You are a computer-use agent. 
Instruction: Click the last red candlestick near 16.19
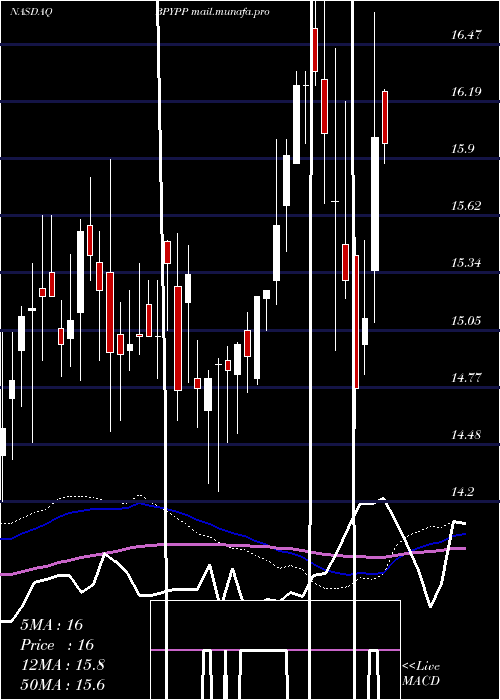point(384,117)
